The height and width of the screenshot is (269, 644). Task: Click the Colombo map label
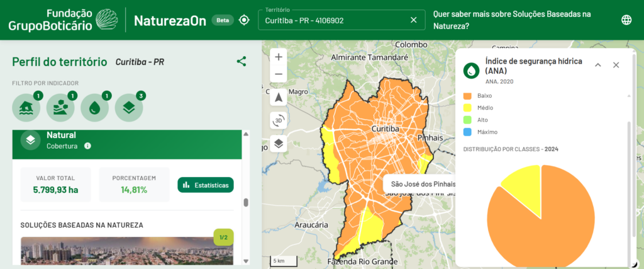point(411,45)
